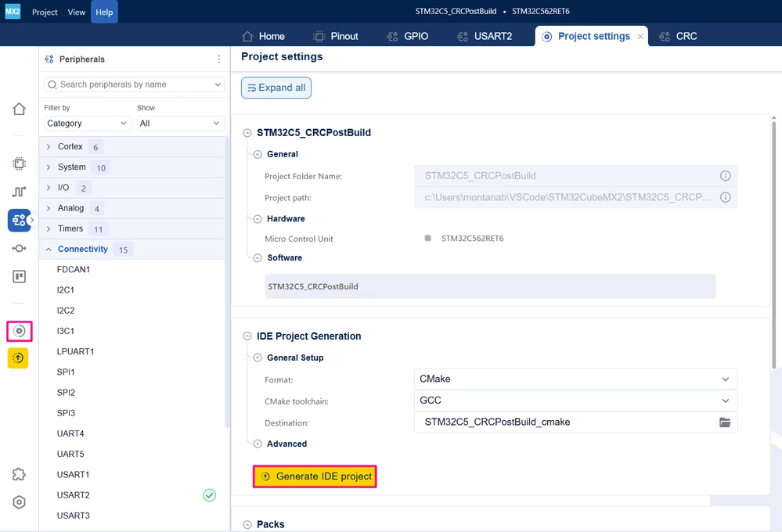Switch to the GPIO tab
This screenshot has width=782, height=532.
[408, 37]
